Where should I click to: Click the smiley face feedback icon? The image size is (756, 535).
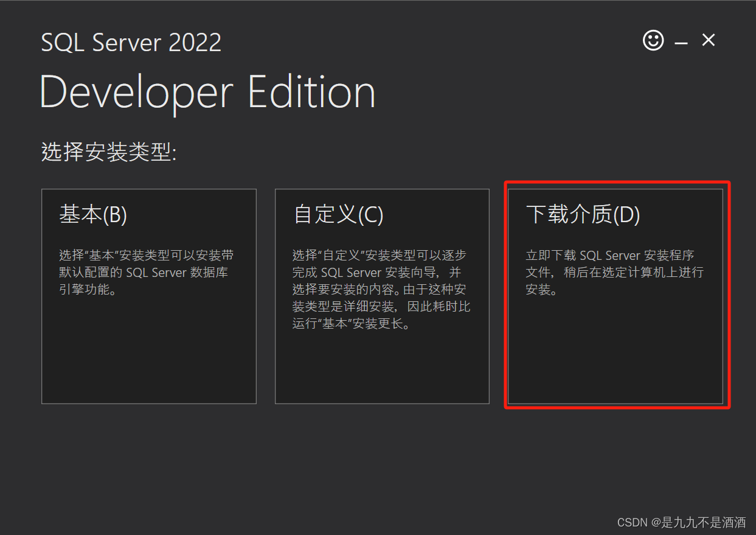pyautogui.click(x=653, y=41)
